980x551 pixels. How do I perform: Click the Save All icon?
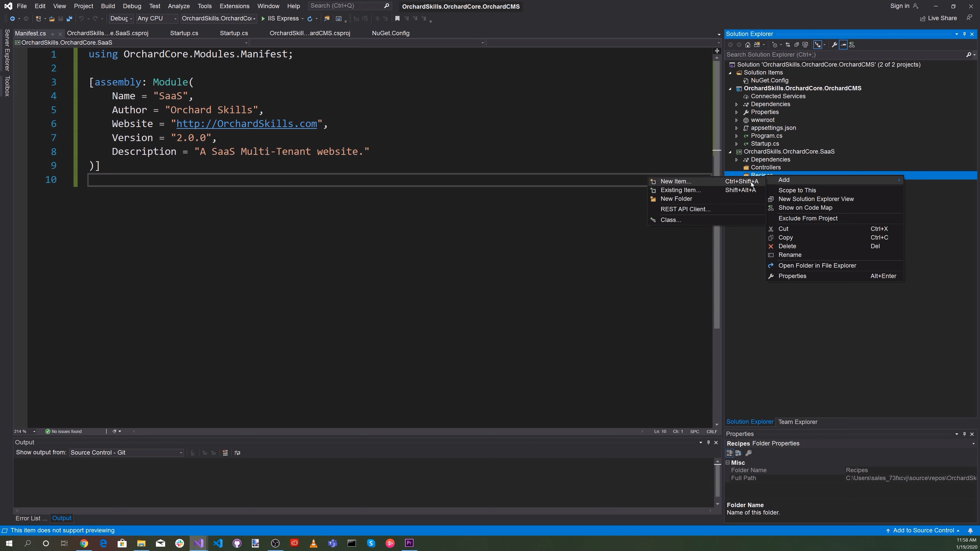click(x=69, y=19)
